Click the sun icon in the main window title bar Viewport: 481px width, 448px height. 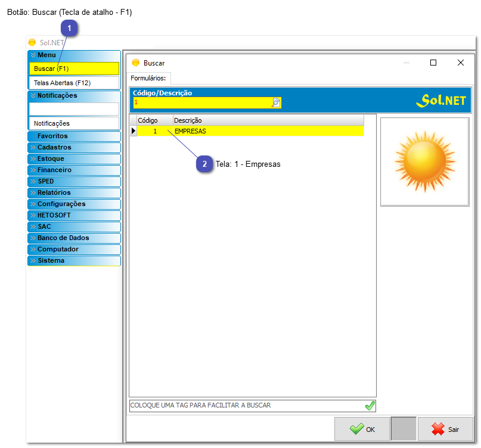coord(30,42)
